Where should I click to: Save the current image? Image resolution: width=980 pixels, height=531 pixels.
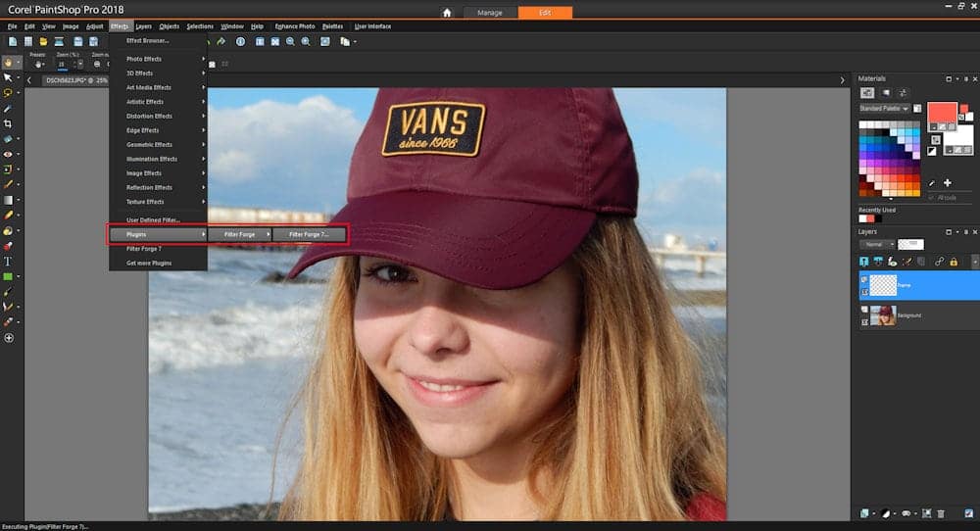tap(78, 41)
